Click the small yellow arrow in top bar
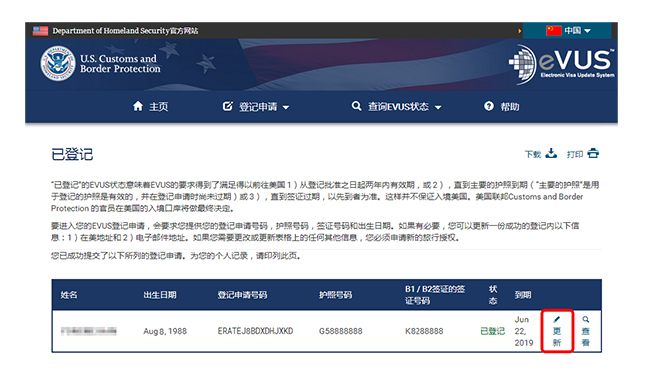Image resolution: width=650 pixels, height=379 pixels. (519, 31)
